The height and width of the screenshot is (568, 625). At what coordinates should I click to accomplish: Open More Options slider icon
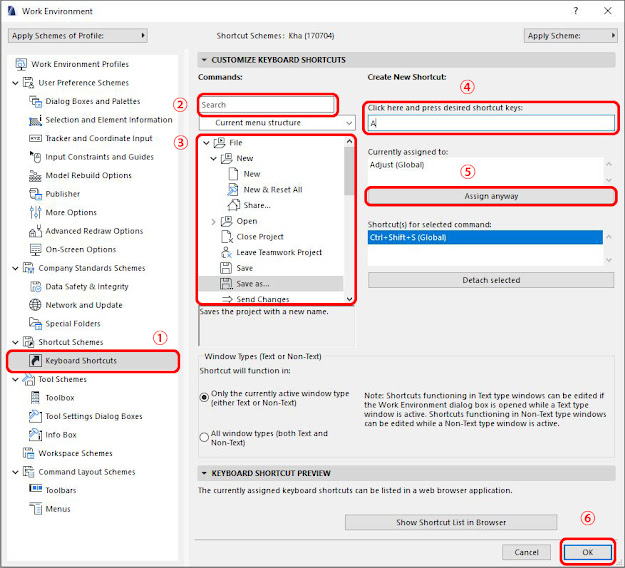(35, 212)
